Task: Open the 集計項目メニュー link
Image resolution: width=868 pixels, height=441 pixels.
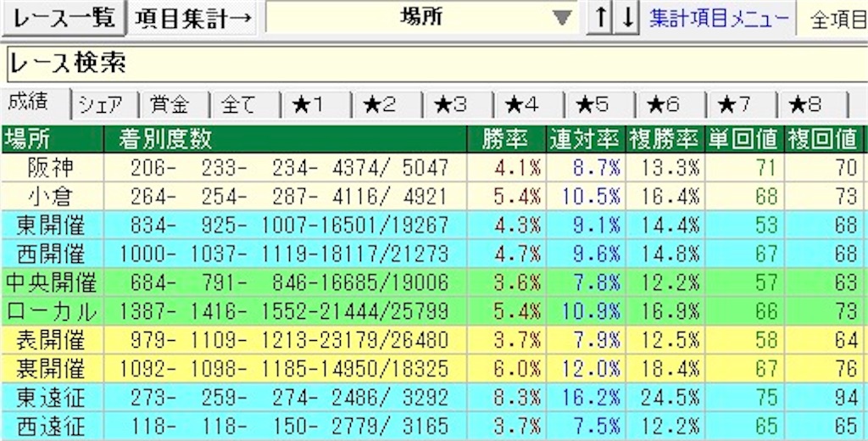Action: coord(719,19)
